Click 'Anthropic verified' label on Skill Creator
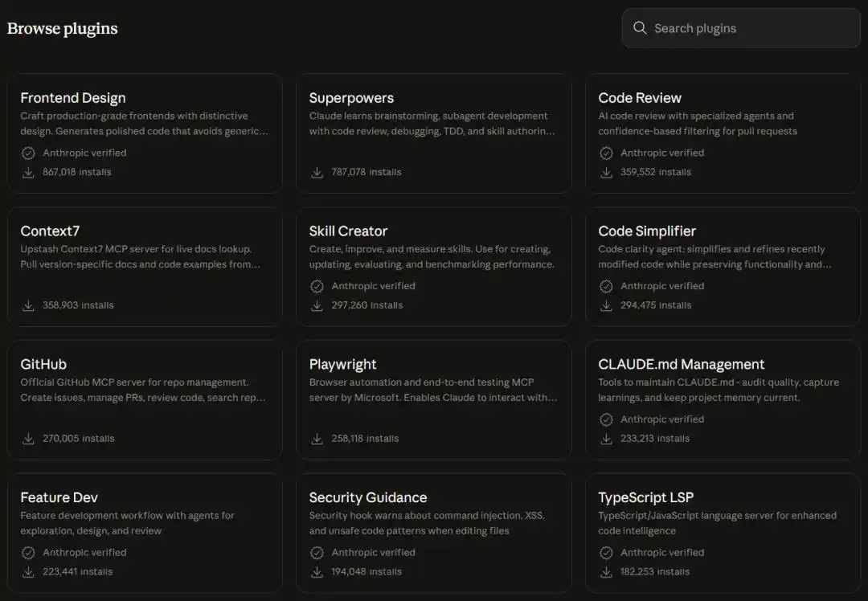Screen dimensions: 868x601 (373, 286)
